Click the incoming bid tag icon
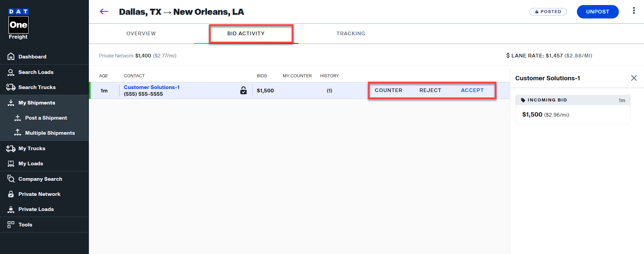644x254 pixels. 523,100
